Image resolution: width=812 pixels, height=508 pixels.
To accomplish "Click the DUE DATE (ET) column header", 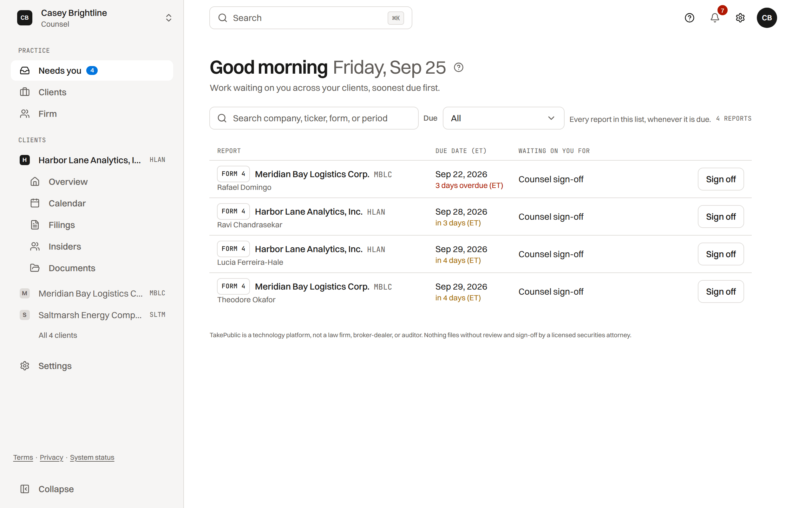I will 461,151.
